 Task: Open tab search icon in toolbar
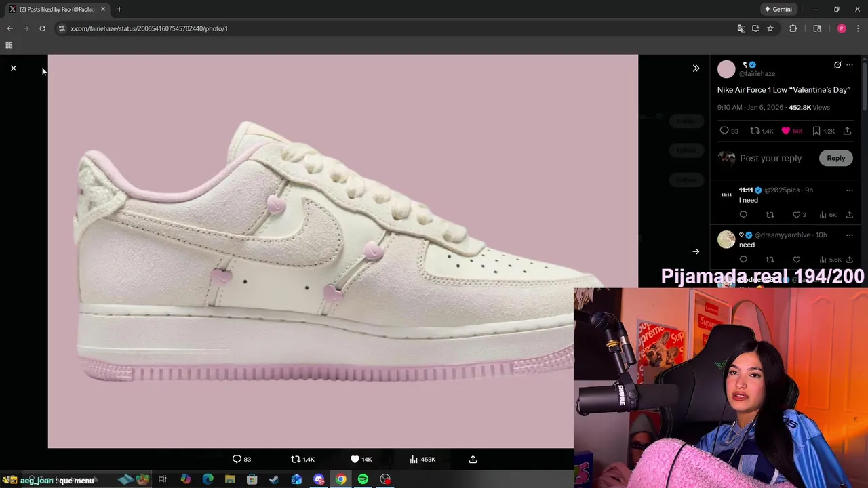point(817,28)
